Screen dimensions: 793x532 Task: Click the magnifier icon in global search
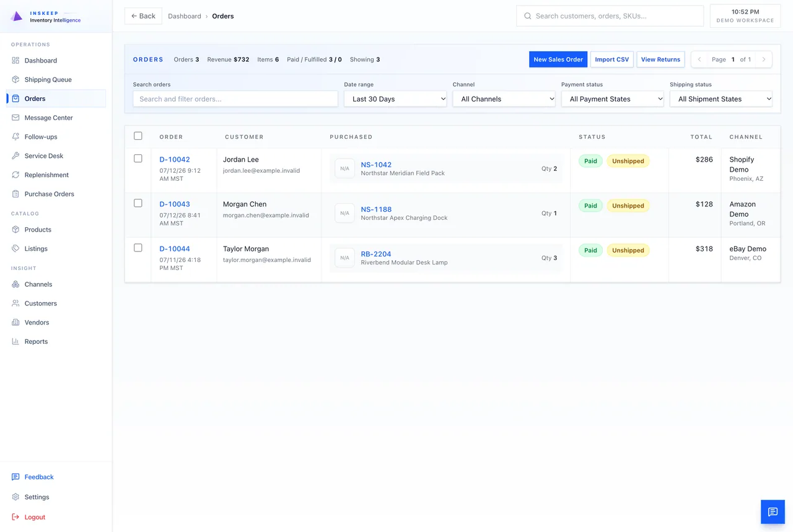pyautogui.click(x=528, y=16)
